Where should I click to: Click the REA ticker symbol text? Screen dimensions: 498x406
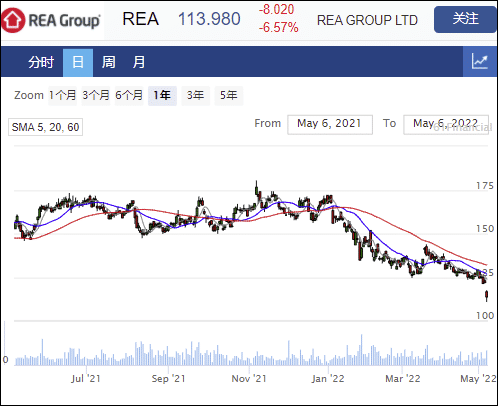point(140,19)
